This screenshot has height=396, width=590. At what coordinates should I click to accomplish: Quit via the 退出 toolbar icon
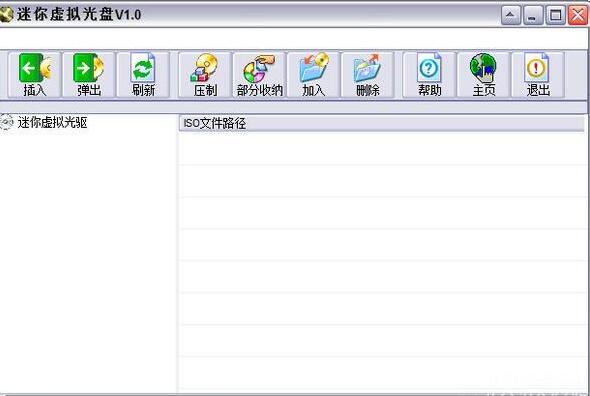click(x=538, y=75)
